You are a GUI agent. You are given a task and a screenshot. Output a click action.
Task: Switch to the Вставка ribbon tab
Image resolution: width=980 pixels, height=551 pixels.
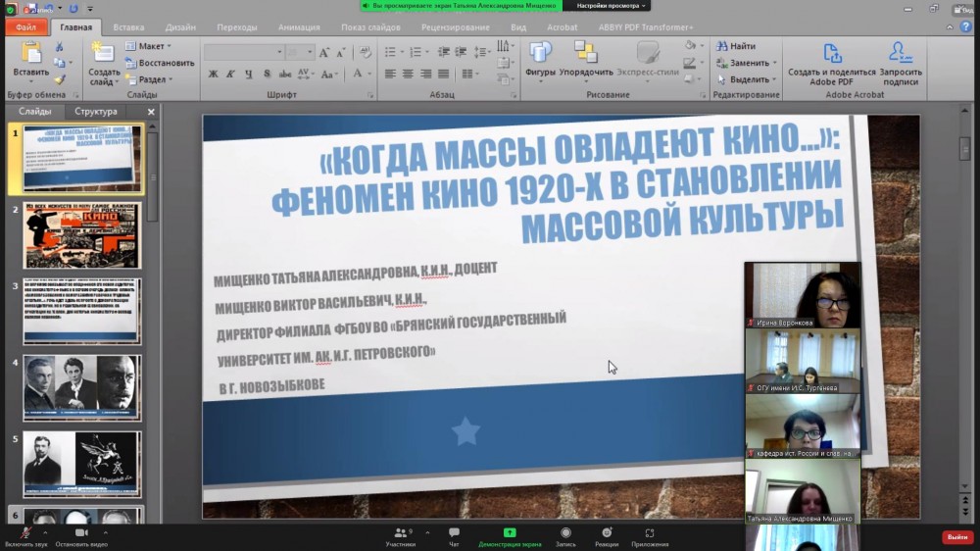point(128,27)
